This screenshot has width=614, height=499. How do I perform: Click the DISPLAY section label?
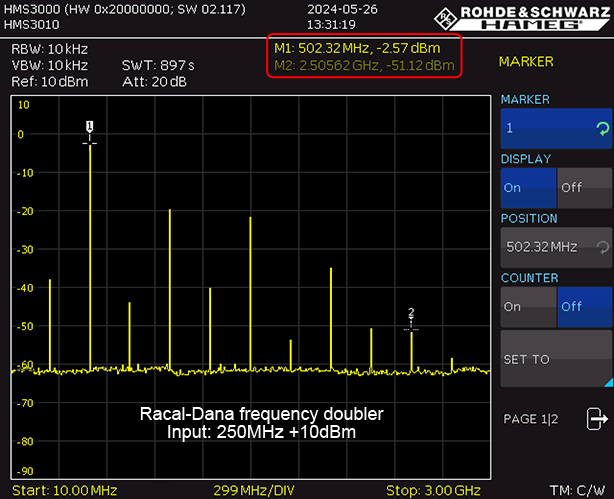click(x=526, y=159)
